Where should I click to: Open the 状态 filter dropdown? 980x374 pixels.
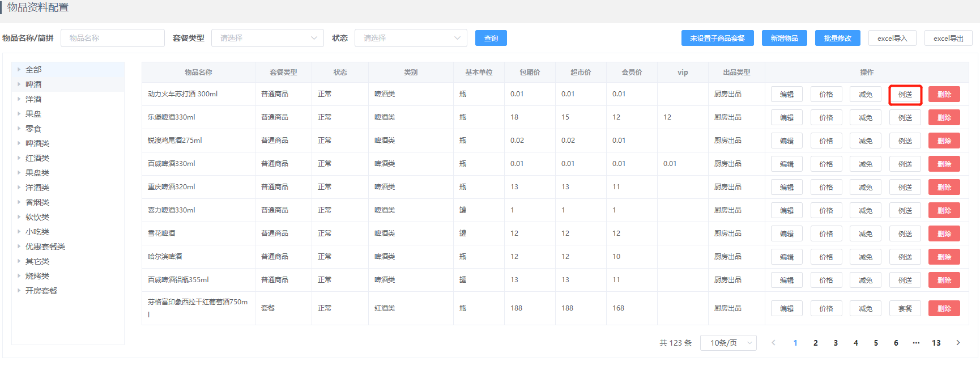411,38
